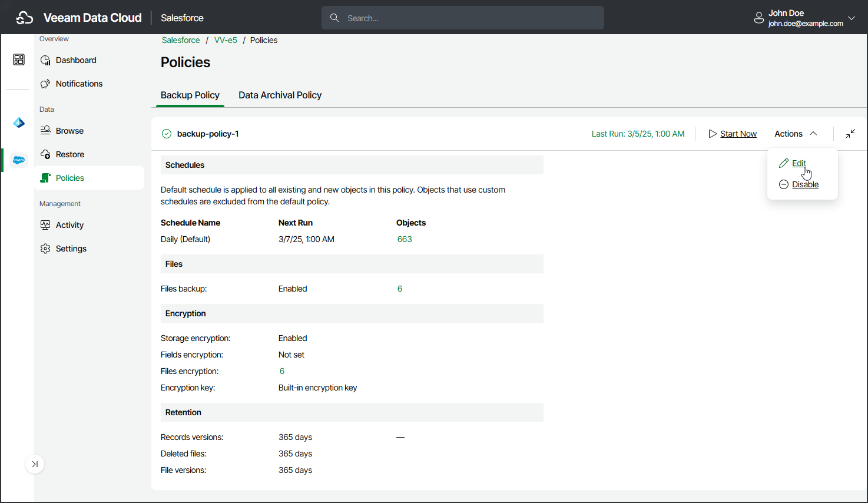Click the Next Run value 3/7/25, 1:00 AM

pos(306,239)
